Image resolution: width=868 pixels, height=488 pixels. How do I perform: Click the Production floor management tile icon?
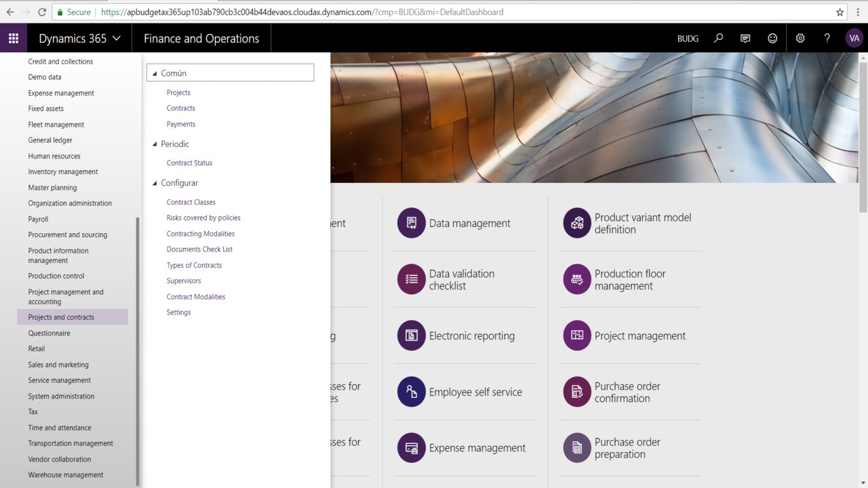[x=577, y=279]
